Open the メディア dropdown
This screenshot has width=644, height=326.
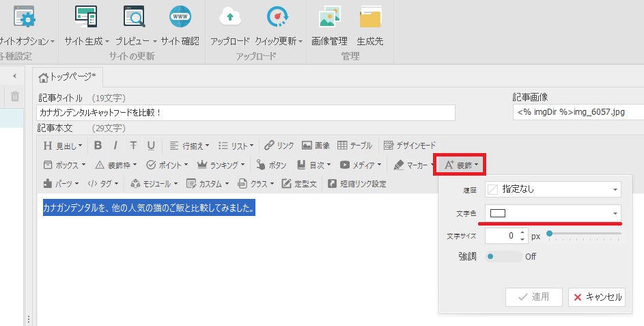361,165
